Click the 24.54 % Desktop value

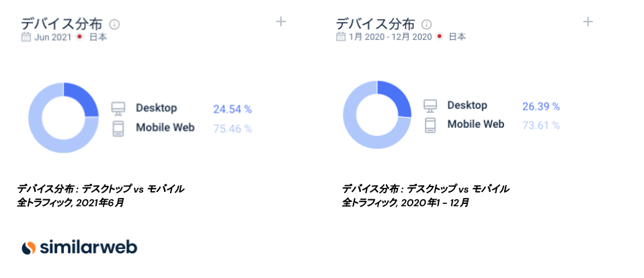tap(232, 109)
